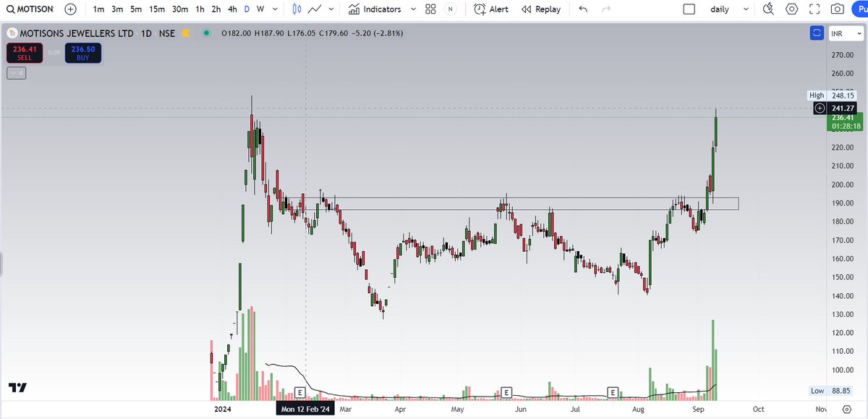
Task: Click the BUY 236.50 button
Action: pyautogui.click(x=82, y=52)
